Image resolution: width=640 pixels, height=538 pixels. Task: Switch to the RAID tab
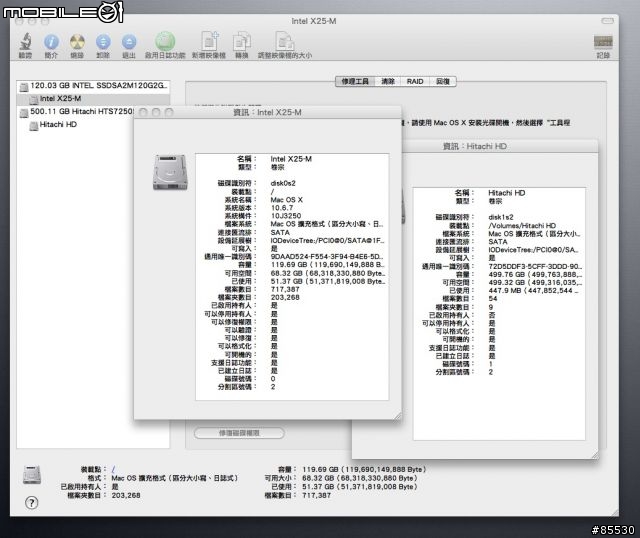[415, 81]
